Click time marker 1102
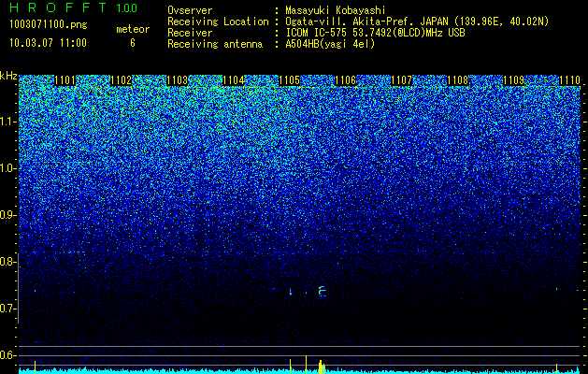The image size is (588, 374). pyautogui.click(x=122, y=80)
